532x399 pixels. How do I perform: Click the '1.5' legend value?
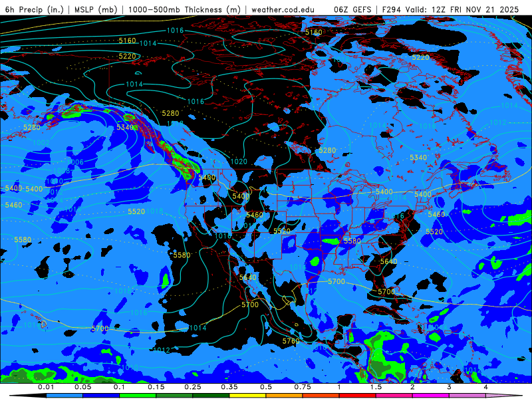point(376,387)
